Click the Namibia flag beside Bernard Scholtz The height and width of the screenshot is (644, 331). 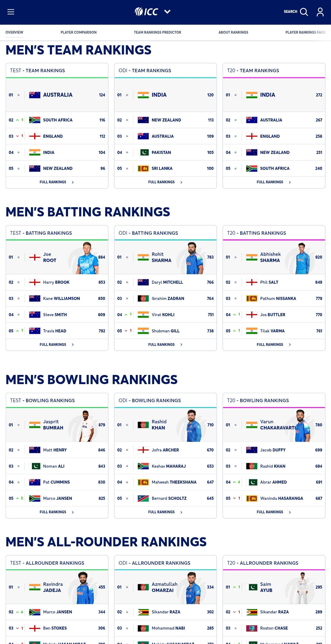point(143,498)
